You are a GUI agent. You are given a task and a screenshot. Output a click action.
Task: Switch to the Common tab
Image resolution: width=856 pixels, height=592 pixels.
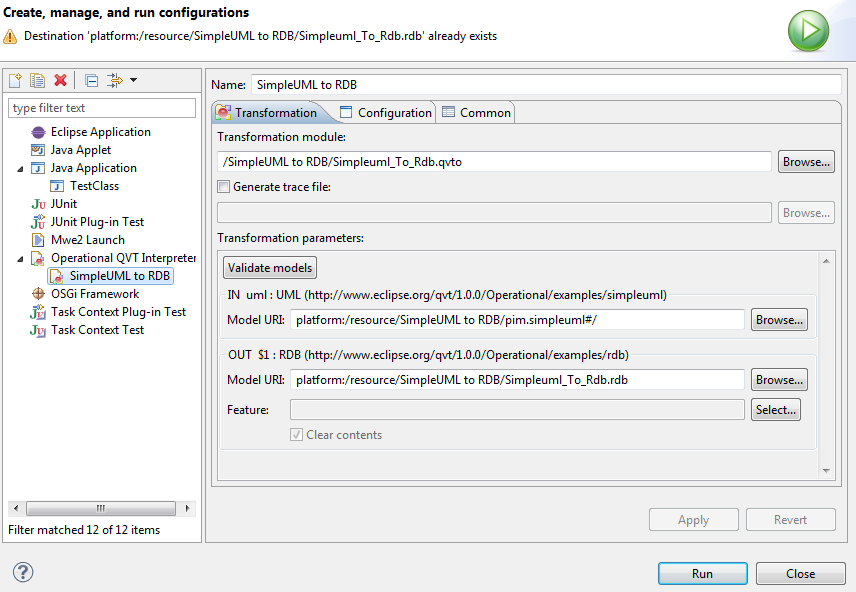[x=477, y=113]
